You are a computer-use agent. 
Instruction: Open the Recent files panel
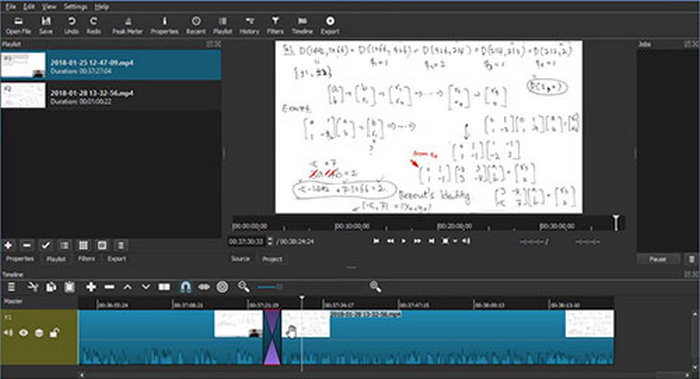196,25
